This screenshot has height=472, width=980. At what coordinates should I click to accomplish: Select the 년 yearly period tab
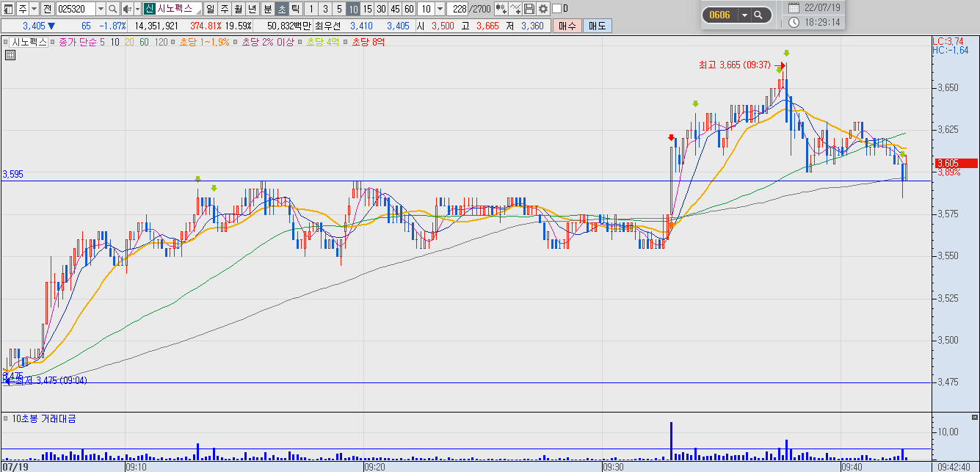tap(253, 9)
